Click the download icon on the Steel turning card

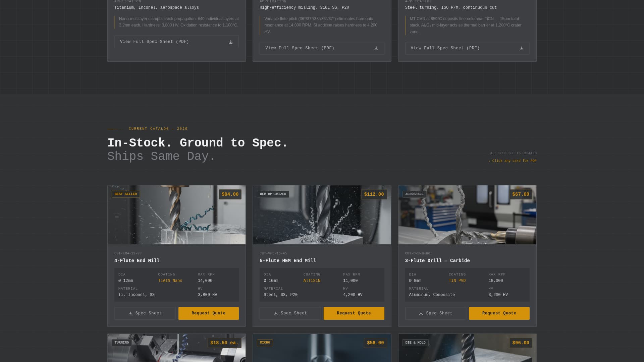pos(522,48)
